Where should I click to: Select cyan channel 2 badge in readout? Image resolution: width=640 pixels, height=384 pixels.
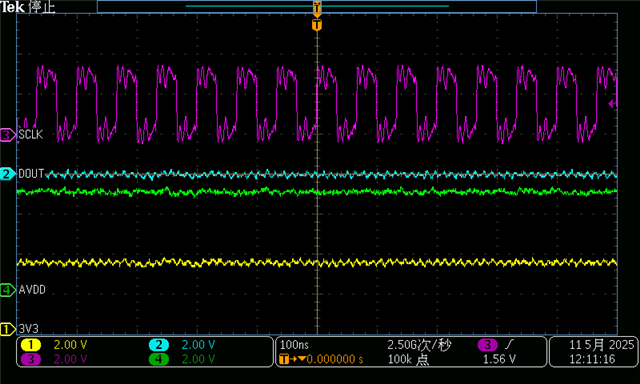coord(159,345)
